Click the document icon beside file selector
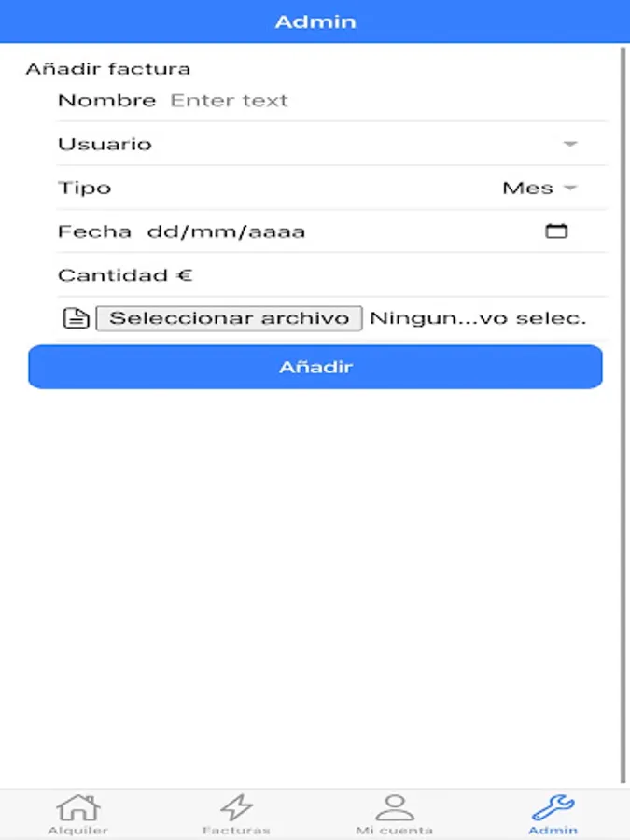Image resolution: width=630 pixels, height=840 pixels. coord(74,318)
